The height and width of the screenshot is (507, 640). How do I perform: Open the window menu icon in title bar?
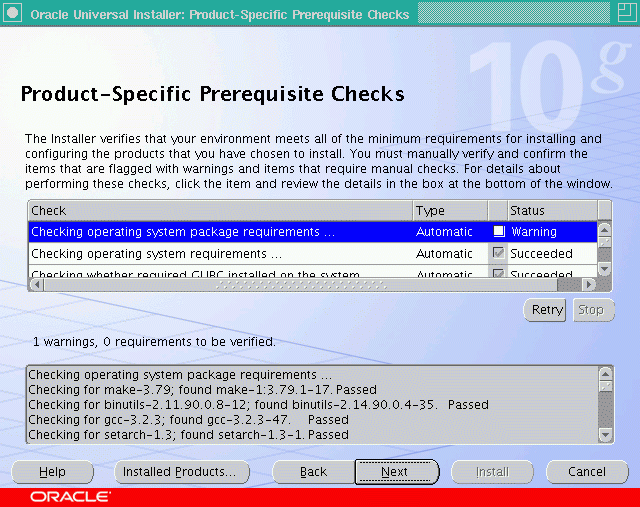point(13,13)
